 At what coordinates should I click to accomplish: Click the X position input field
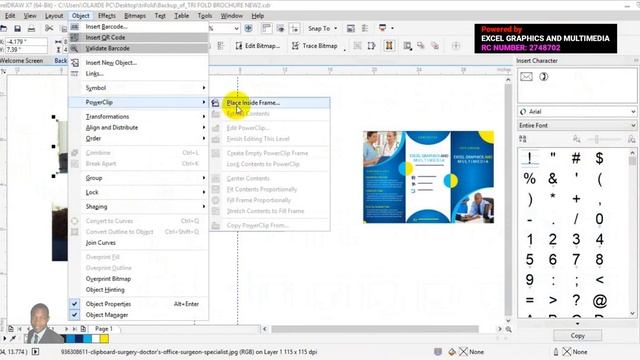pos(27,42)
